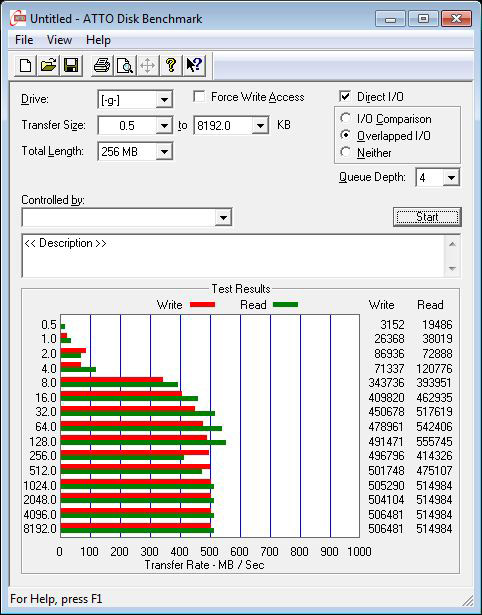Click inside the Description text box
Screen dimensions: 482x615
pyautogui.click(x=234, y=256)
